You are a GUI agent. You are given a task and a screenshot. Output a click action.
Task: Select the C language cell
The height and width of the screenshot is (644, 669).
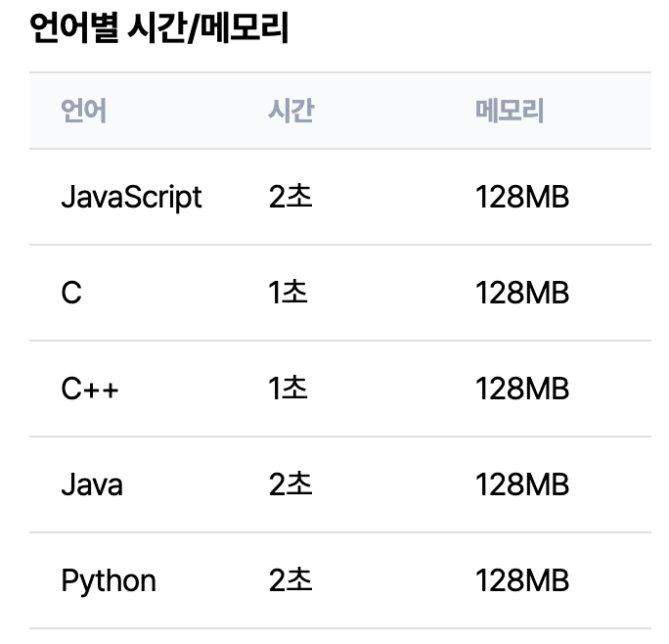point(71,293)
